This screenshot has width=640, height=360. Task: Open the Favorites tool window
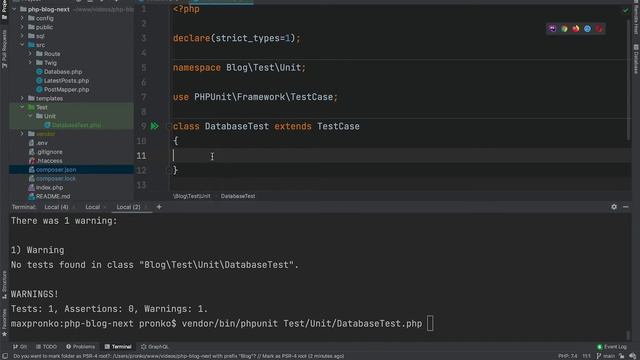tap(4, 322)
